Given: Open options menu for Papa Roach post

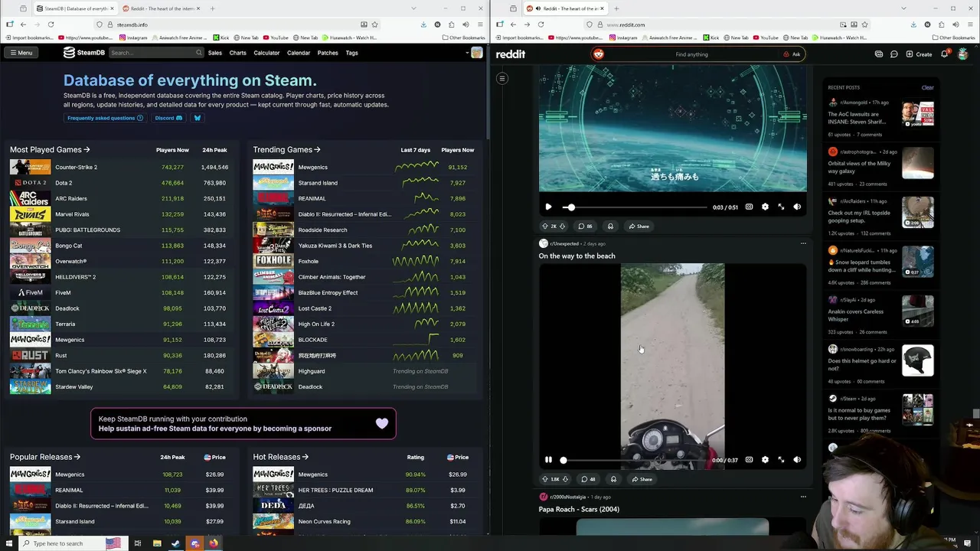Looking at the screenshot, I should click(x=803, y=497).
